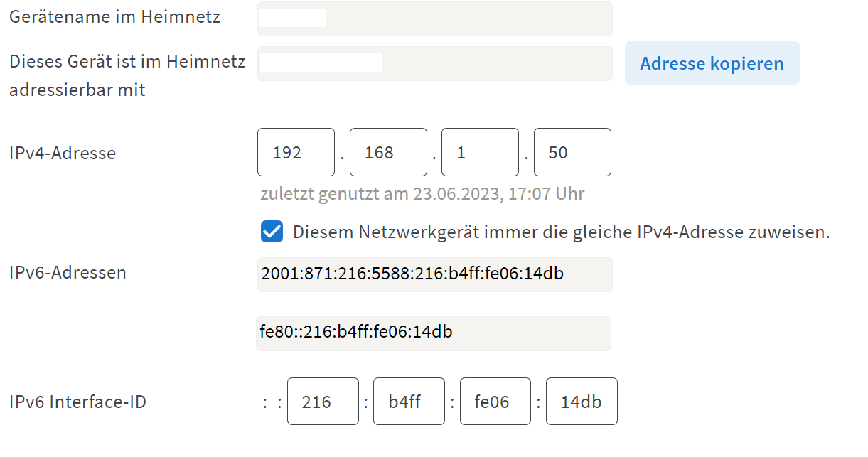Screen dimensions: 868x457
Task: Click the IPv6-Adressen label
Action: pyautogui.click(x=68, y=272)
